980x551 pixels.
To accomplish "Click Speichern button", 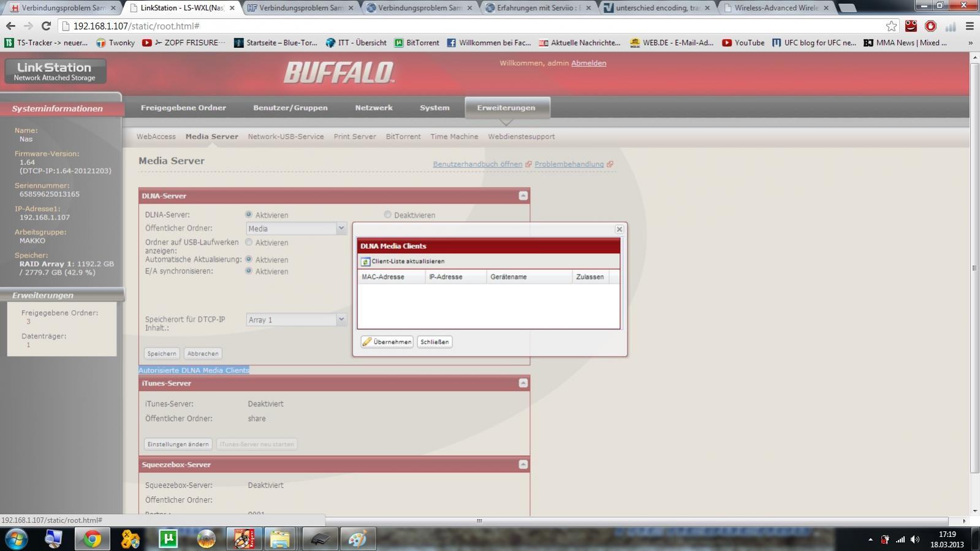I will point(162,354).
